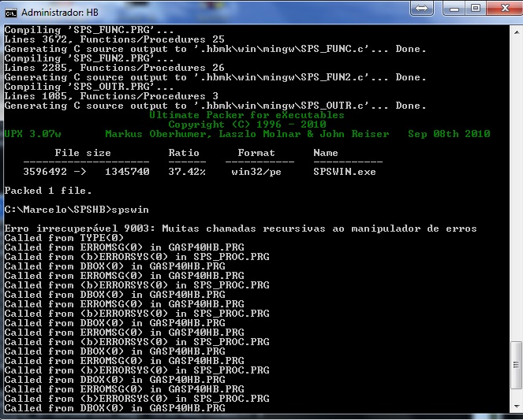Click 'Lines 2285, Functions/Procedures 26'
Image resolution: width=523 pixels, height=420 pixels.
tap(114, 68)
